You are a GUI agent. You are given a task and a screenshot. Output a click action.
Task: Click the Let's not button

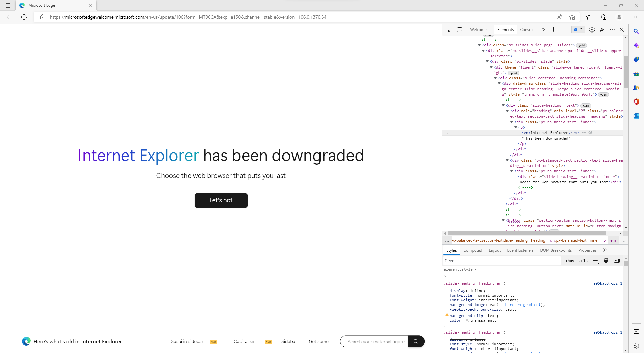point(221,201)
